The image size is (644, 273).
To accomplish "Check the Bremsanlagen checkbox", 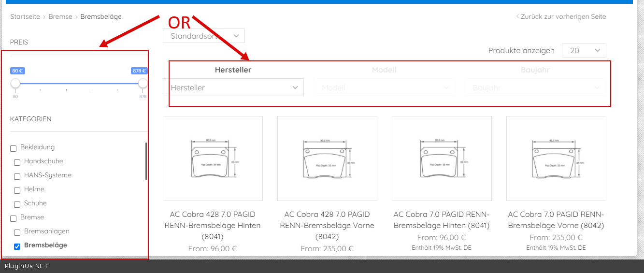I will [x=17, y=232].
